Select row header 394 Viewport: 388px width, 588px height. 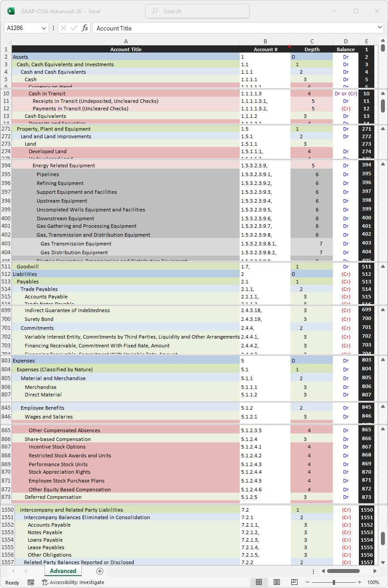[6, 166]
